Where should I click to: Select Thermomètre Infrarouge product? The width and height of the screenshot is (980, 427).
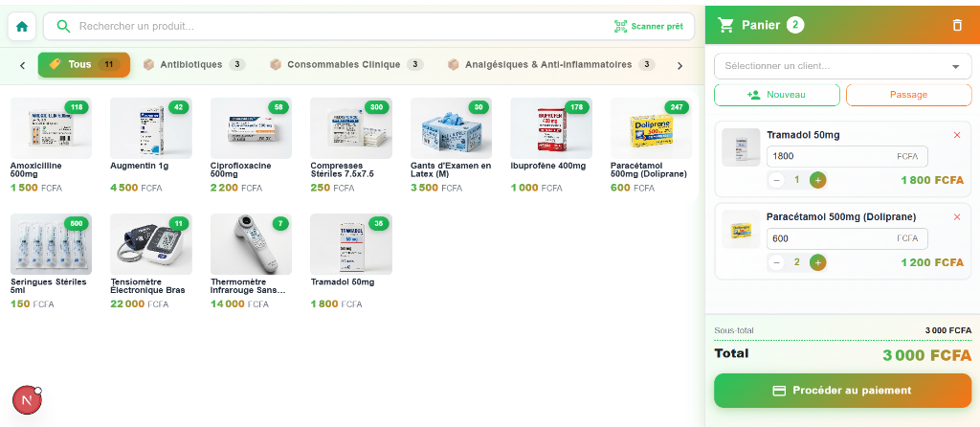(x=252, y=261)
